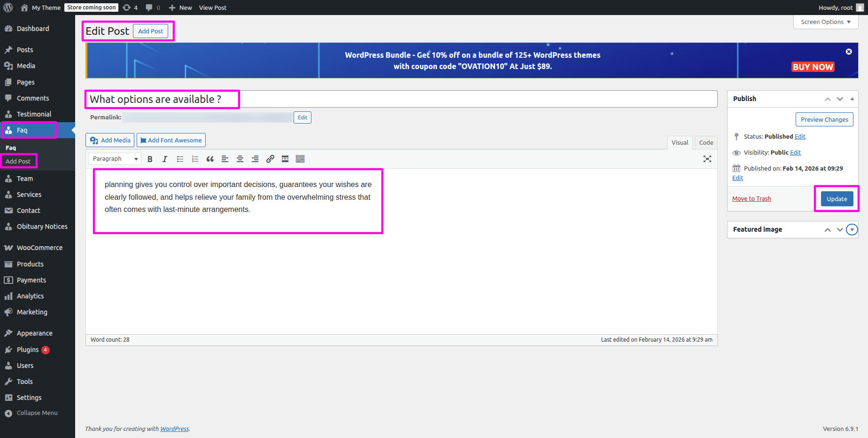Click the Update button
The image size is (868, 438).
click(837, 199)
